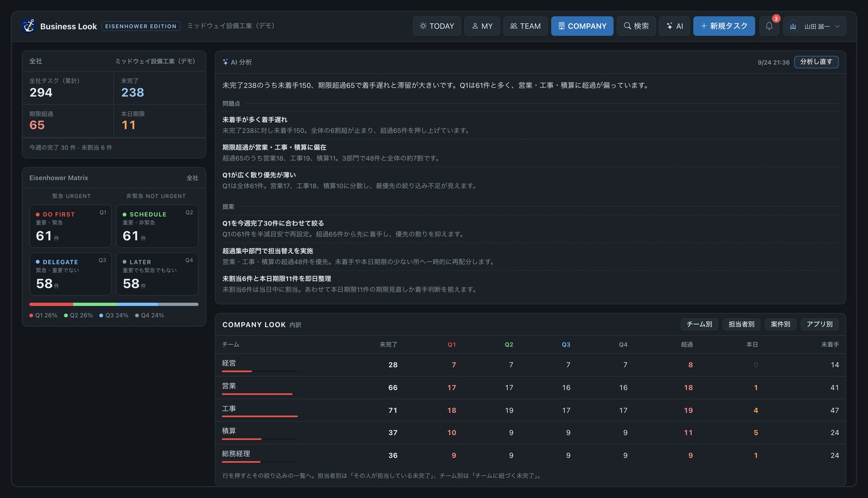Filter breakdown by 担当者別
The height and width of the screenshot is (498, 868).
(741, 324)
